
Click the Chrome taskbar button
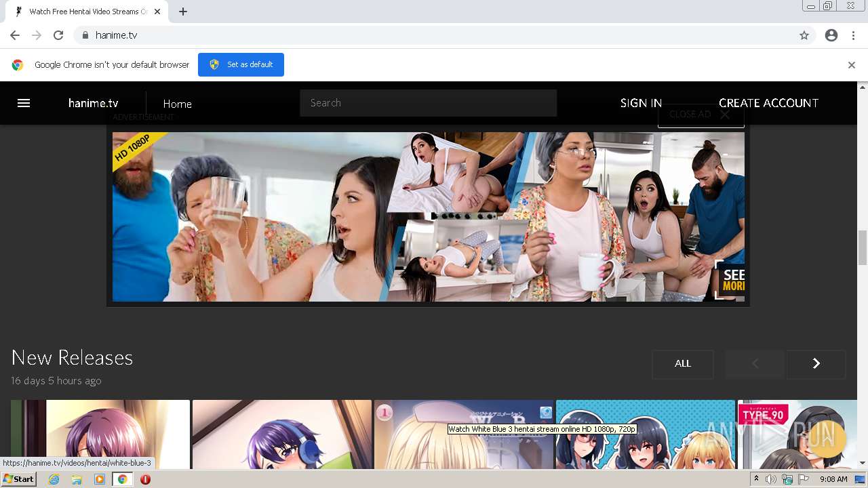[123, 479]
